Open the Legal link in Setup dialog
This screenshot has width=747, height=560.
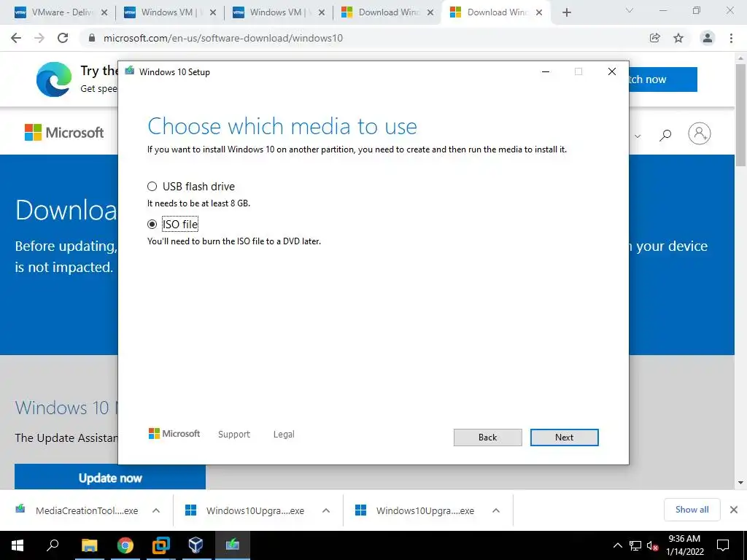pyautogui.click(x=284, y=434)
